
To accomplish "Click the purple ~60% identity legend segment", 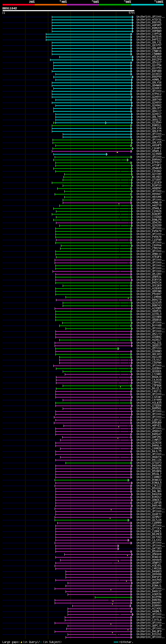I will pos(83,5).
